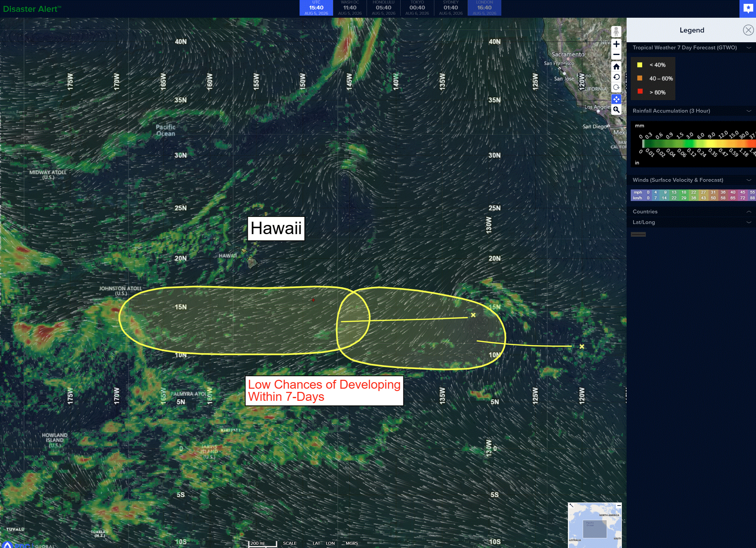Click the Lat/Long grid line legend sample
This screenshot has height=548, width=756.
tap(638, 234)
